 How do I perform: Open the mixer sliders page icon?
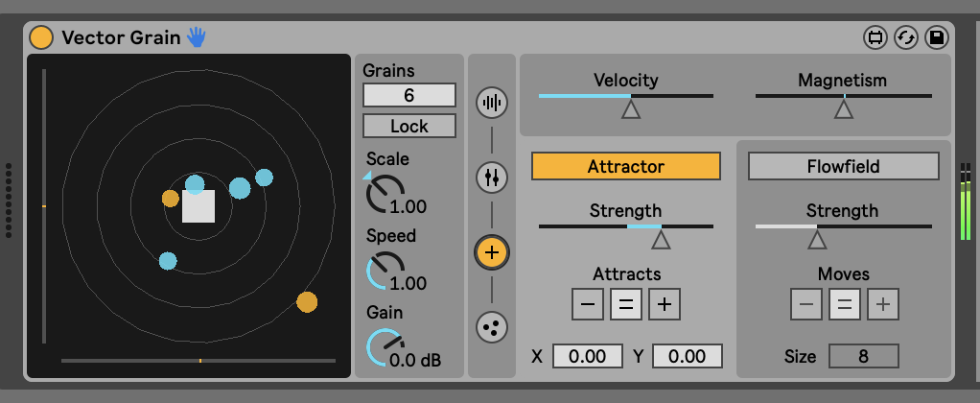tap(492, 178)
